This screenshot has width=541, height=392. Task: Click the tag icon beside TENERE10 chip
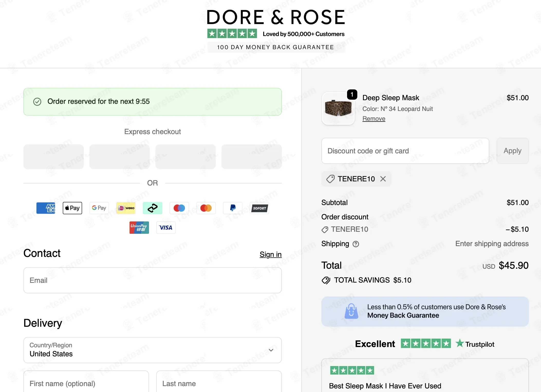click(330, 179)
